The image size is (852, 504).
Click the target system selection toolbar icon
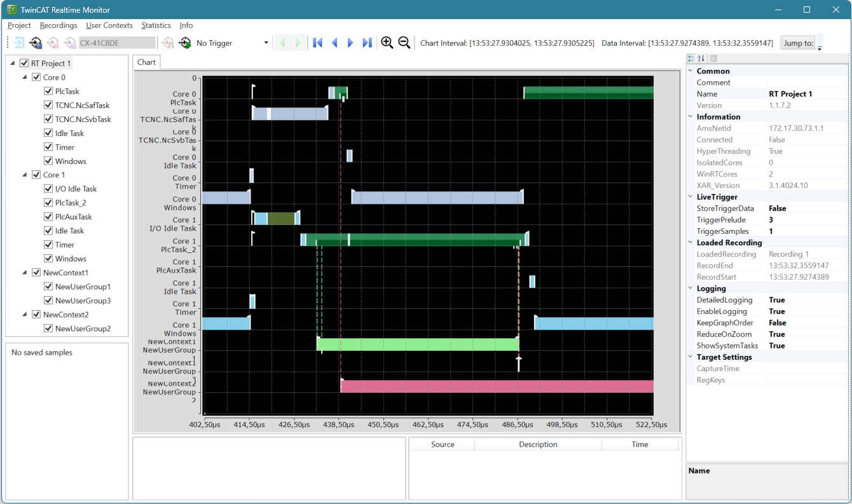pyautogui.click(x=36, y=43)
